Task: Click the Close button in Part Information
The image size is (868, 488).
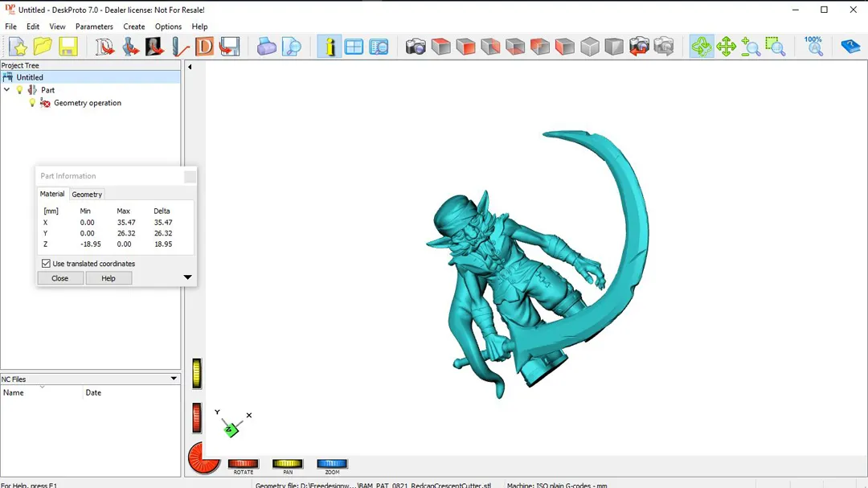Action: (59, 278)
